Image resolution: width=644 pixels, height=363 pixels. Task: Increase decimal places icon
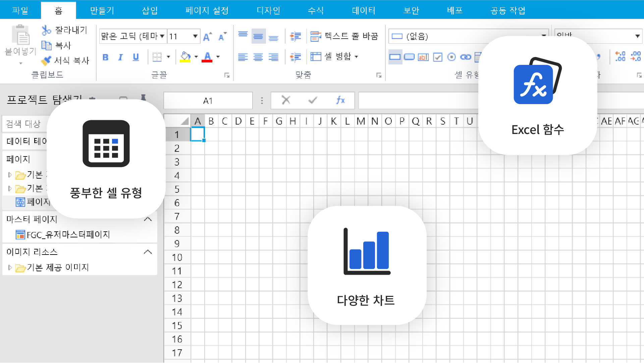pyautogui.click(x=620, y=56)
